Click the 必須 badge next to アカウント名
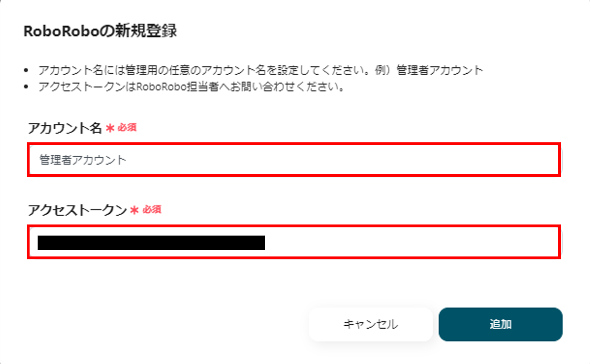This screenshot has height=364, width=590. [127, 128]
